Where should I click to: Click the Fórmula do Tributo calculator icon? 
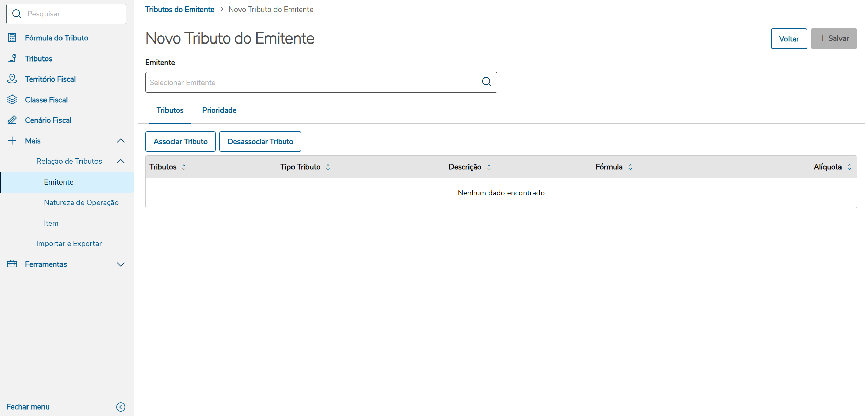12,38
